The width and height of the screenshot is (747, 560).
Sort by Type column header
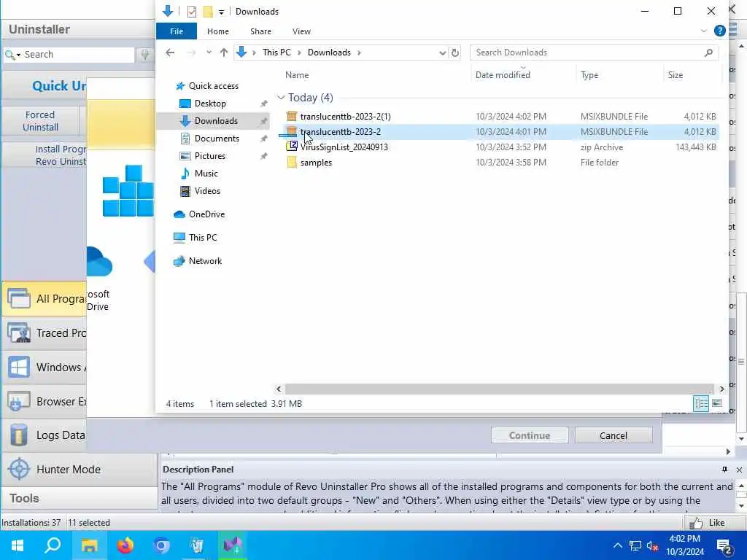point(589,75)
